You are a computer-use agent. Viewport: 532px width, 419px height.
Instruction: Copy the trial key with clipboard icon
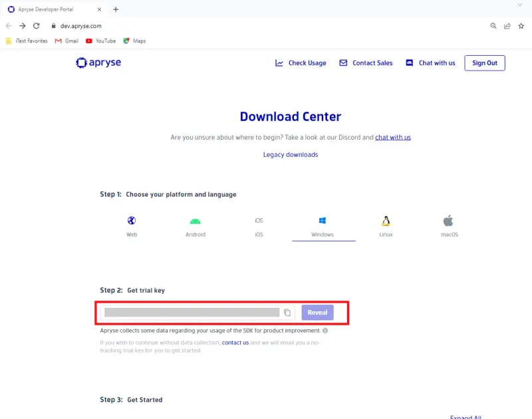pyautogui.click(x=287, y=313)
